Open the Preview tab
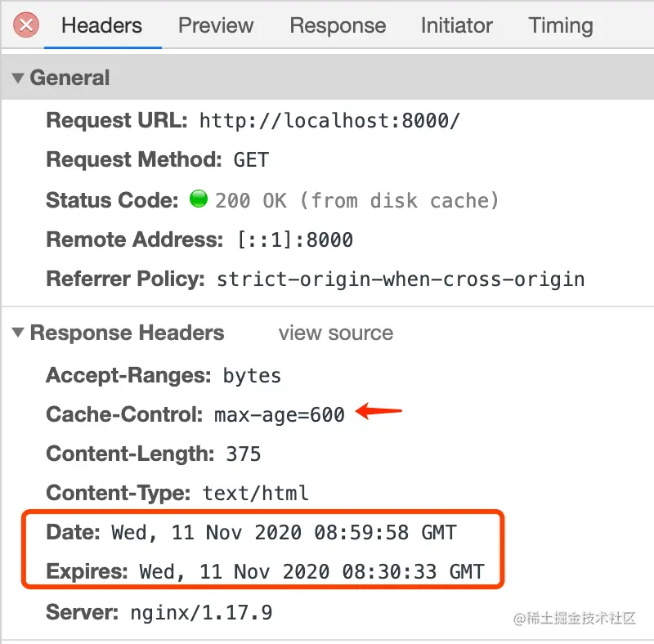 point(216,25)
